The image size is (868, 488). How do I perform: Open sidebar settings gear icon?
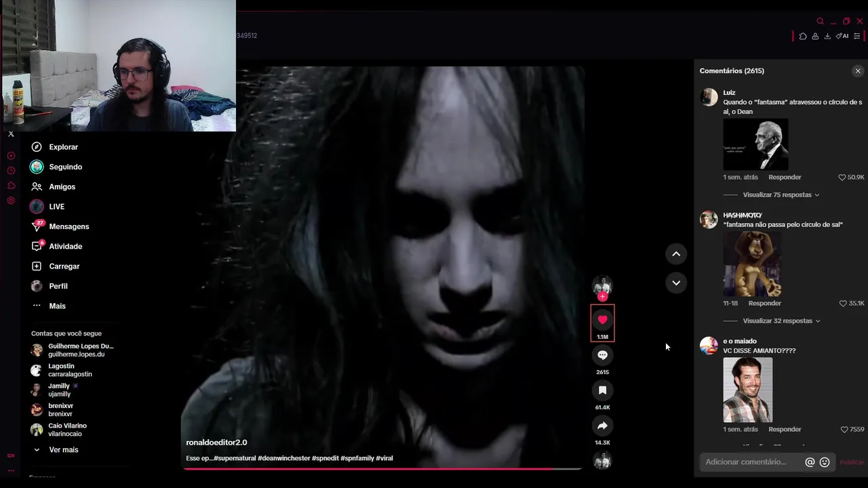point(11,201)
